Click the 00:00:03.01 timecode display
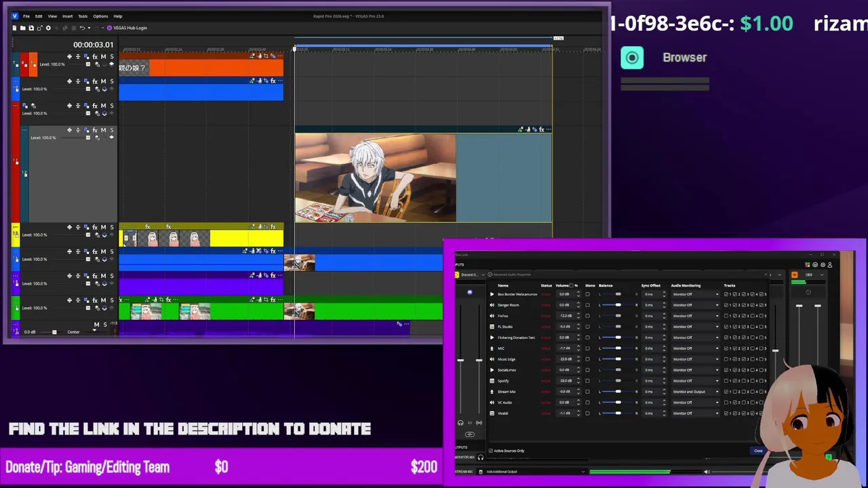This screenshot has height=488, width=868. coord(94,45)
